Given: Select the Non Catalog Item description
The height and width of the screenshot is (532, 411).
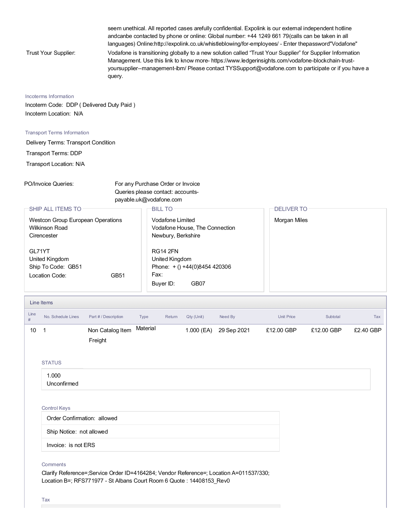Looking at the screenshot, I should tap(109, 330).
